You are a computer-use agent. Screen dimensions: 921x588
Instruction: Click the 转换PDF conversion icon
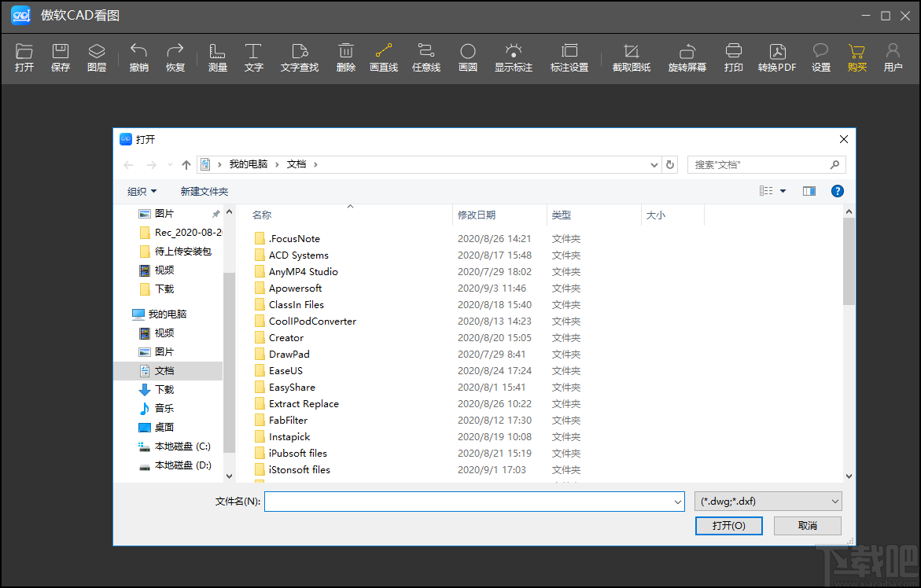click(778, 57)
